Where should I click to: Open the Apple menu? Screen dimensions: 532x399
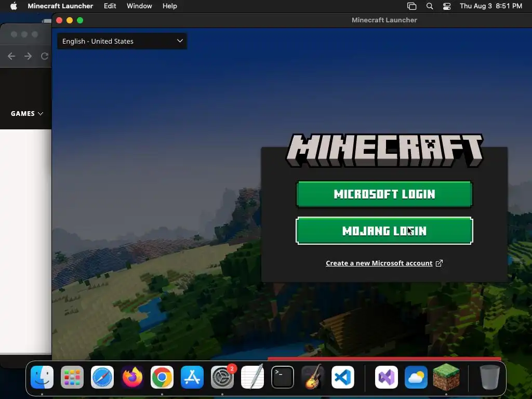point(14,6)
